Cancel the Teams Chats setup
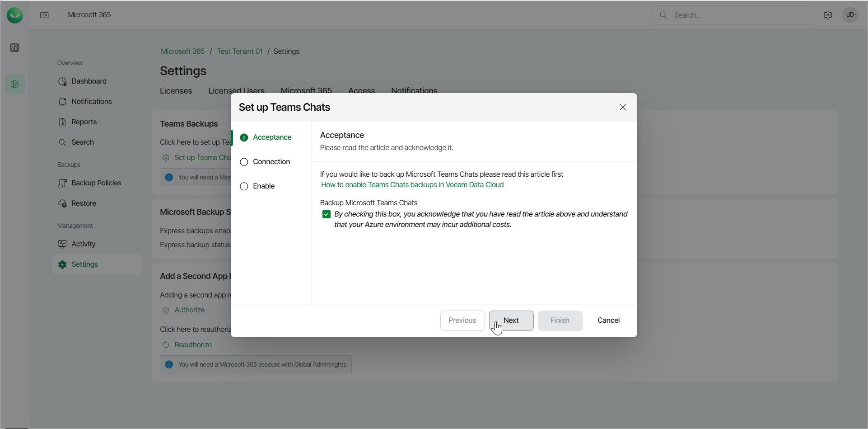Image resolution: width=868 pixels, height=429 pixels. tap(608, 321)
